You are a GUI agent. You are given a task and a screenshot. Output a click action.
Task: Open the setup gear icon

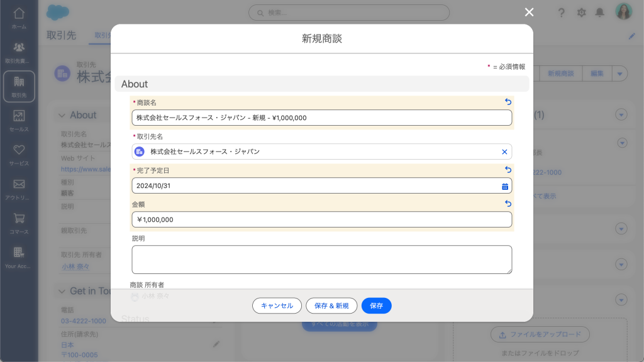[x=581, y=13]
